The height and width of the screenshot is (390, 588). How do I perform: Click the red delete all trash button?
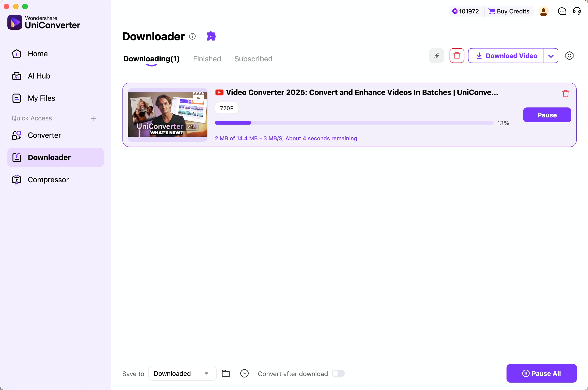(457, 56)
